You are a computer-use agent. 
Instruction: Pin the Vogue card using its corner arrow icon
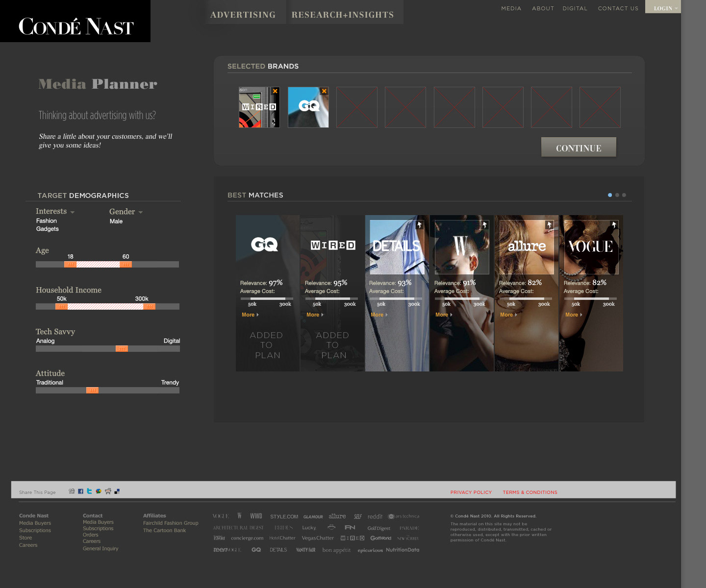[614, 224]
